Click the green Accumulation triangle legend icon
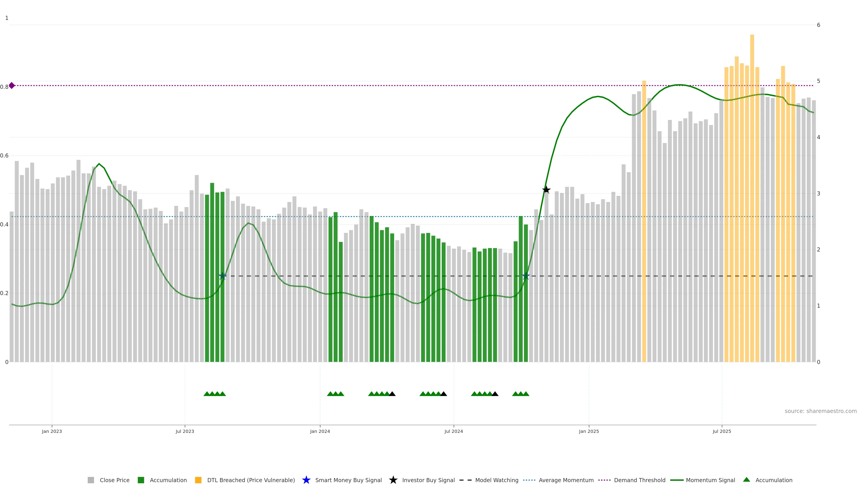The height and width of the screenshot is (488, 868). pos(746,480)
